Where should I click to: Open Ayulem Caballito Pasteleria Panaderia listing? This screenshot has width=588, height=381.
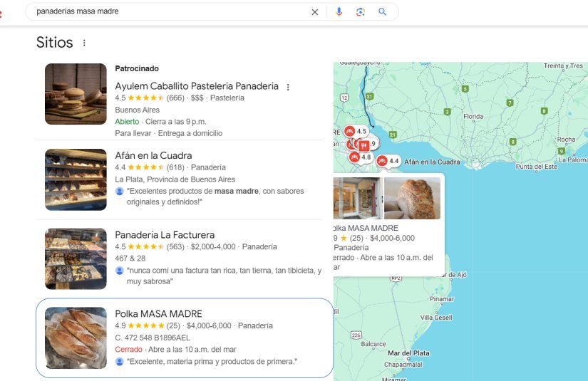[197, 86]
